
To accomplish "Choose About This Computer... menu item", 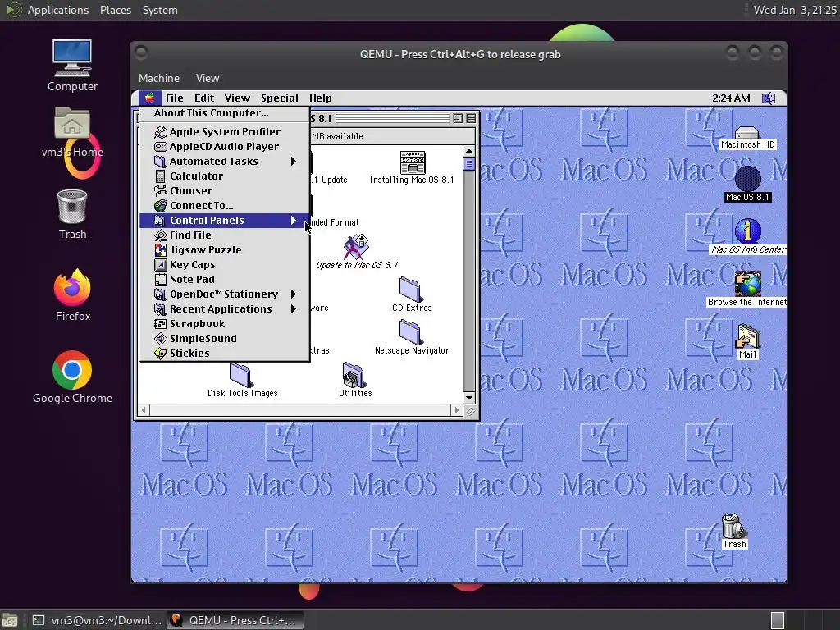I will point(225,113).
